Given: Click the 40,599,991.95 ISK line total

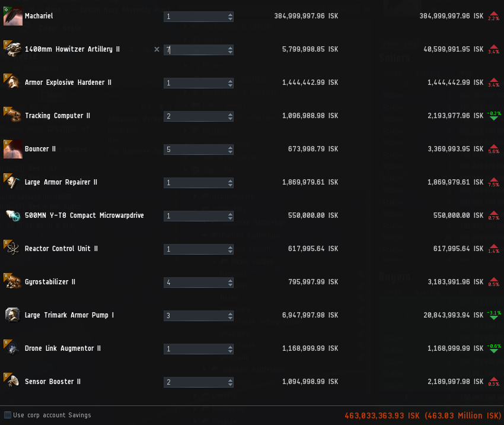Looking at the screenshot, I should point(453,49).
